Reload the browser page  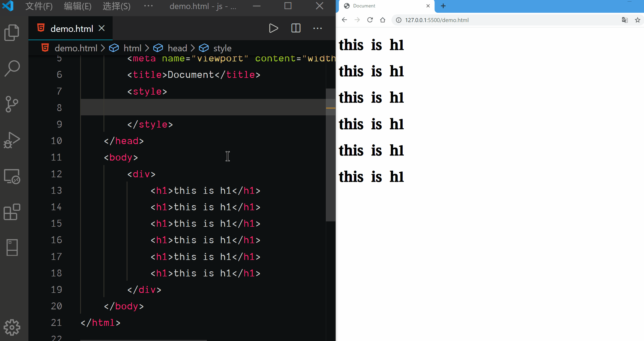coord(370,20)
